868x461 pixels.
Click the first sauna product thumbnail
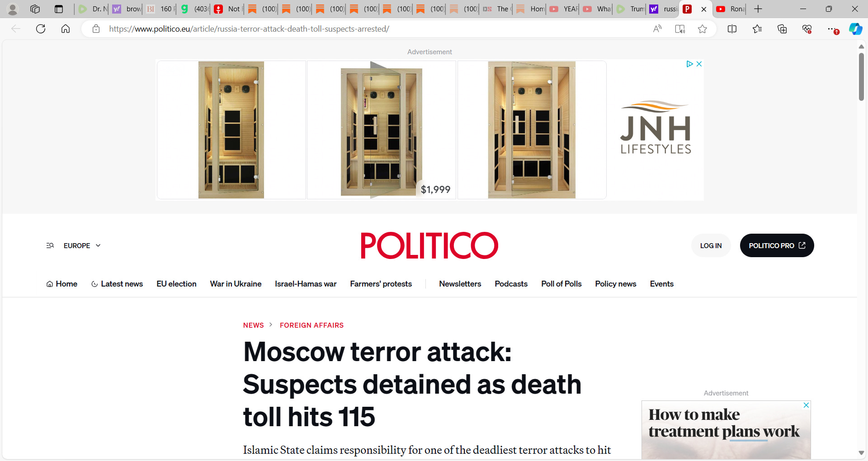coord(231,130)
